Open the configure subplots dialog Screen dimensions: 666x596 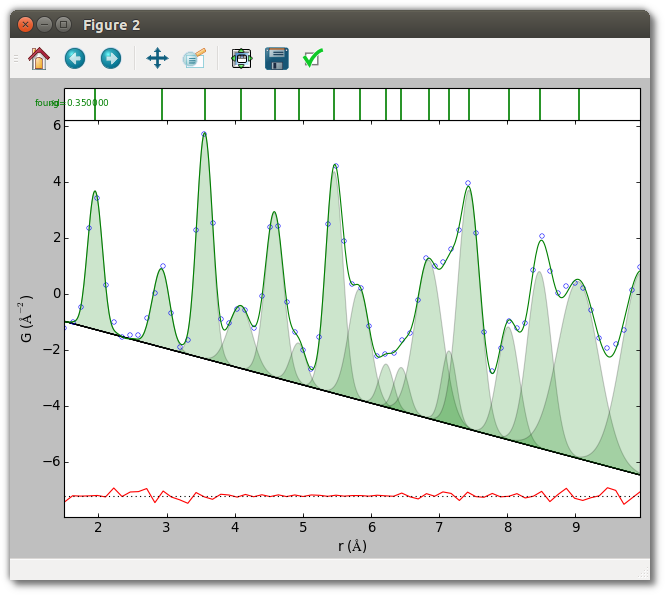[x=240, y=59]
